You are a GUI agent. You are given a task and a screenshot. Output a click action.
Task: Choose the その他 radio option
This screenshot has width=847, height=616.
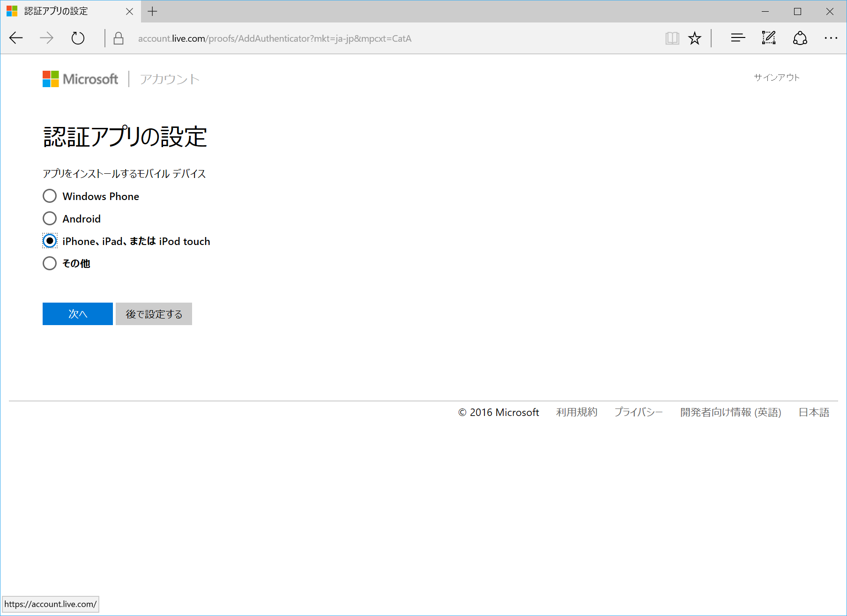50,263
